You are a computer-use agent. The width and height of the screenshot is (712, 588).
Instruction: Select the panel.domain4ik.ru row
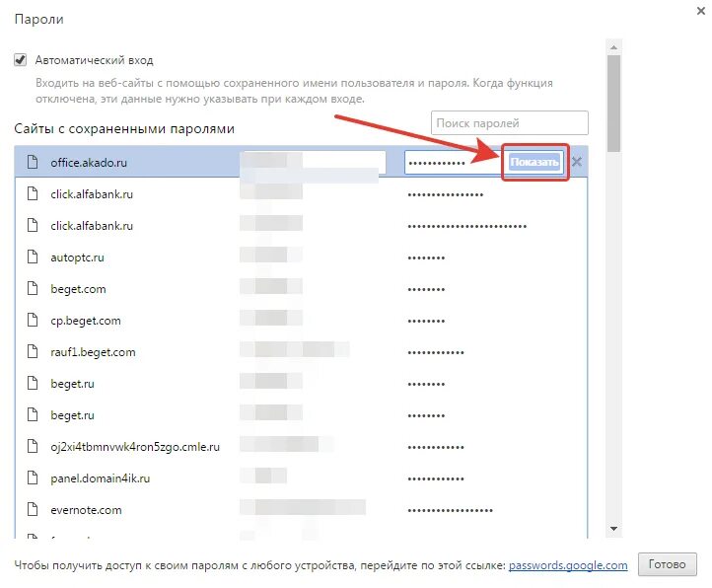pos(301,478)
